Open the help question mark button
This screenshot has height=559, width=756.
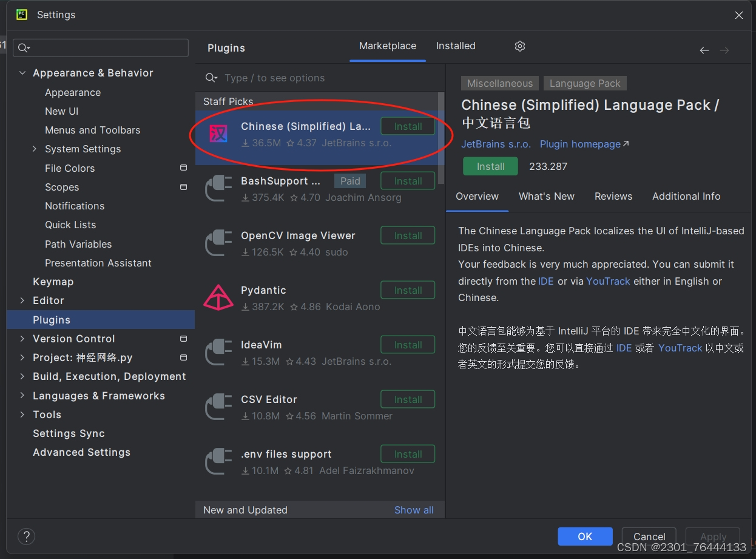(26, 537)
